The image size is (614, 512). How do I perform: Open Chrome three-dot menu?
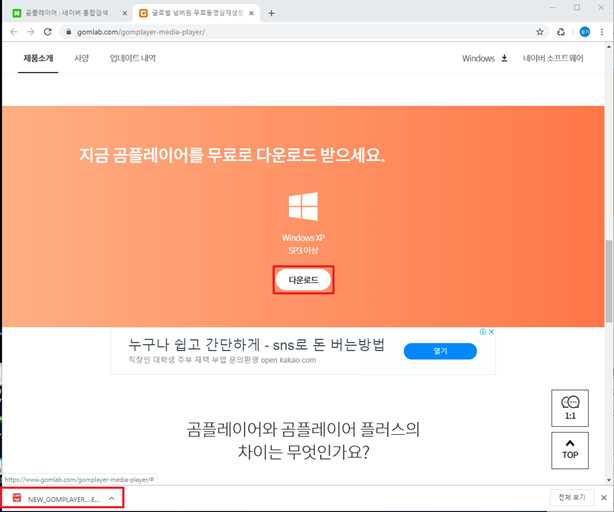pos(602,32)
